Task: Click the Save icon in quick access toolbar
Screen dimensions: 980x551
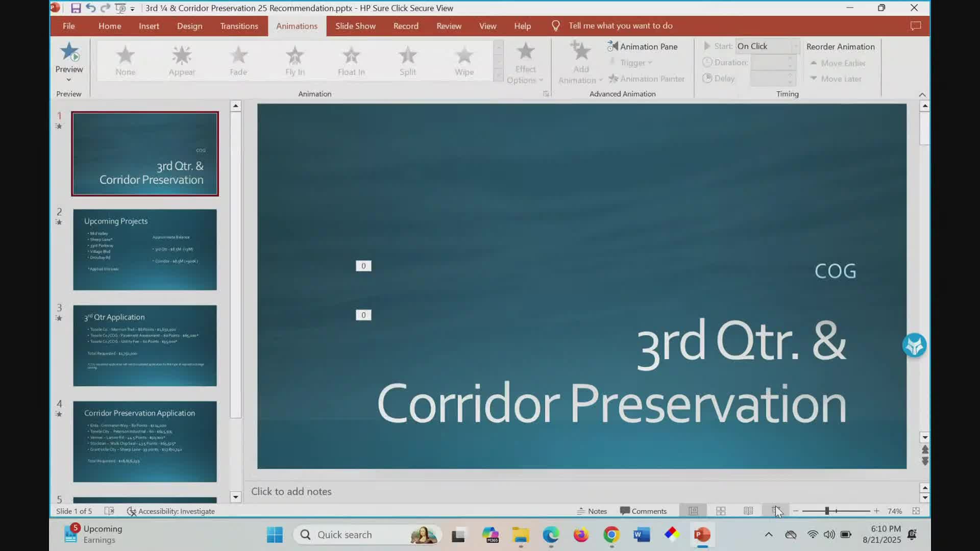Action: click(x=76, y=8)
